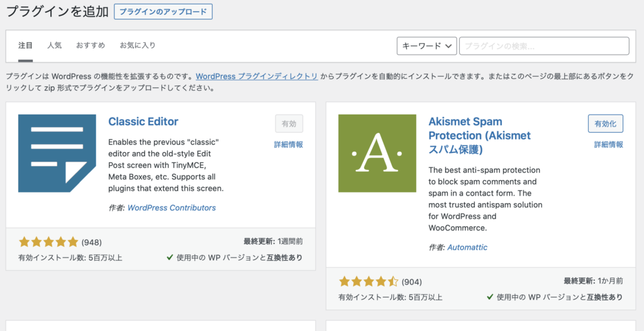Click Akismet four-and-half star rating
Screen dimensions: 644x331
tap(369, 282)
